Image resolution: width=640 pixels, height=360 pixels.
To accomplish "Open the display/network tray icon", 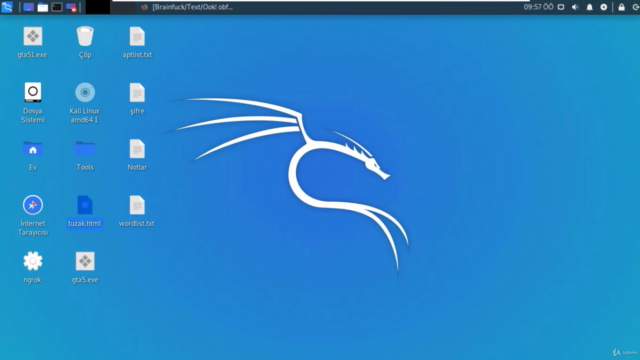I will point(561,7).
